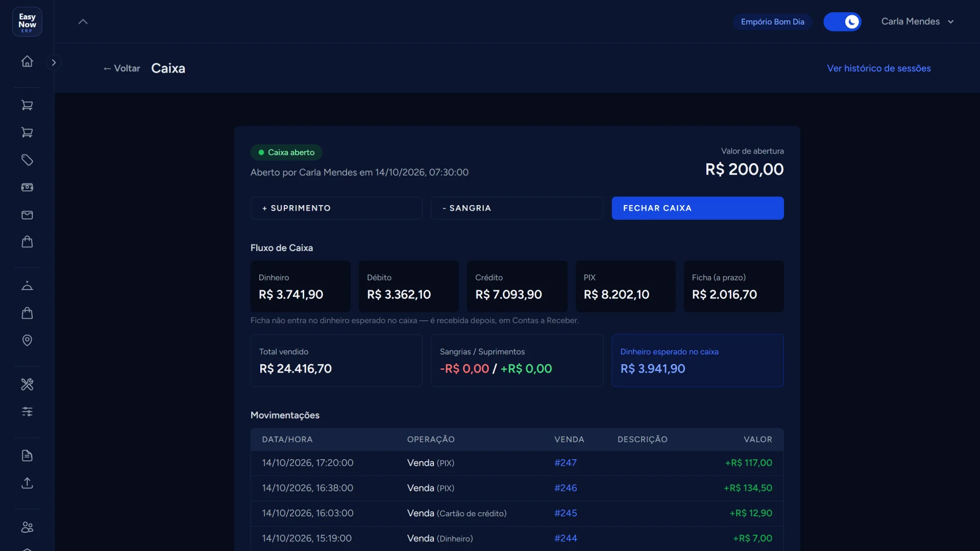Open the adjustment sliders icon in the sidebar
The width and height of the screenshot is (980, 551).
(x=27, y=411)
